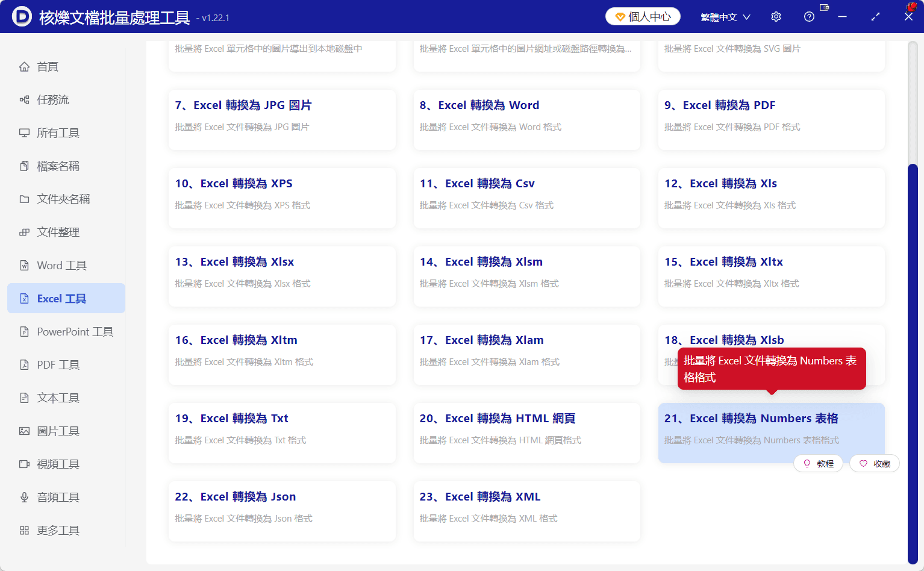Open 更多工具 in the sidebar
Screen dimensions: 924x571
point(66,531)
